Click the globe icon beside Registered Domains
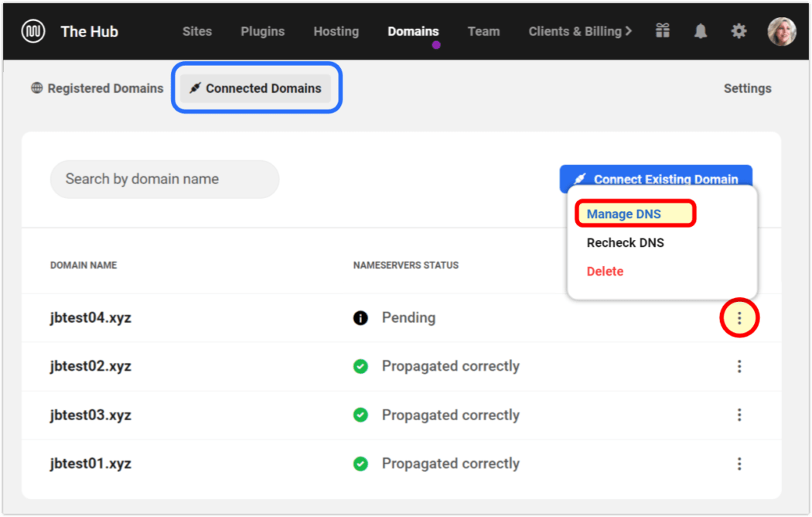The width and height of the screenshot is (812, 517). (36, 87)
